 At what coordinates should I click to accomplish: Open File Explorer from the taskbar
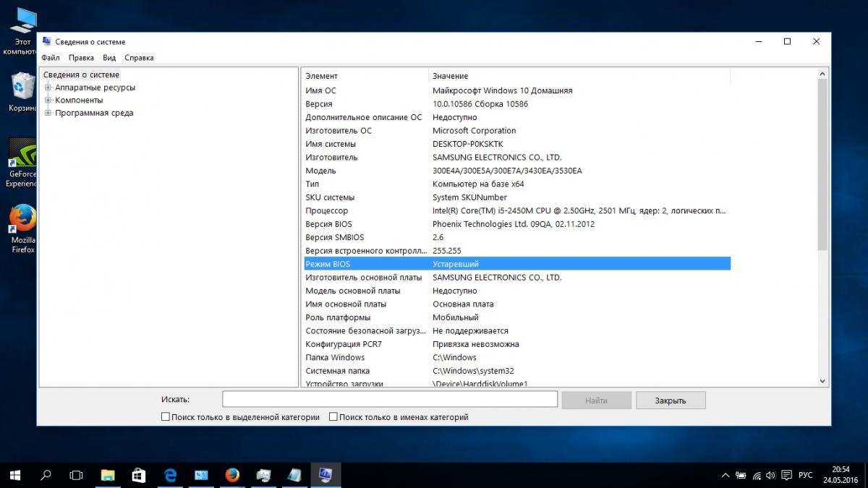(x=108, y=475)
